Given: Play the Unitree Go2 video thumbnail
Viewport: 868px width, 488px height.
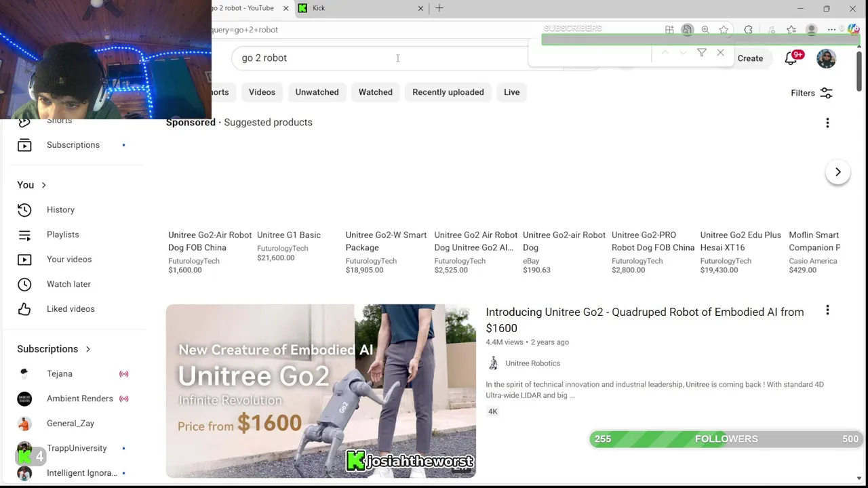Looking at the screenshot, I should click(x=321, y=391).
